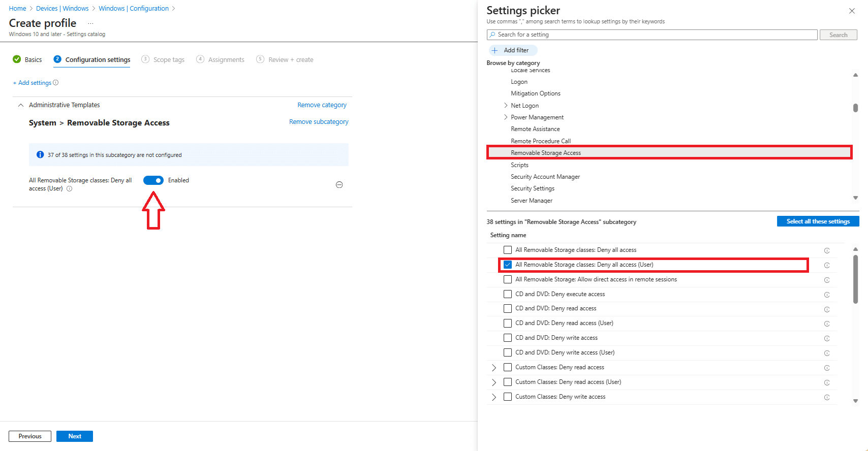Click Select all these settings button
The width and height of the screenshot is (868, 451).
click(x=818, y=221)
